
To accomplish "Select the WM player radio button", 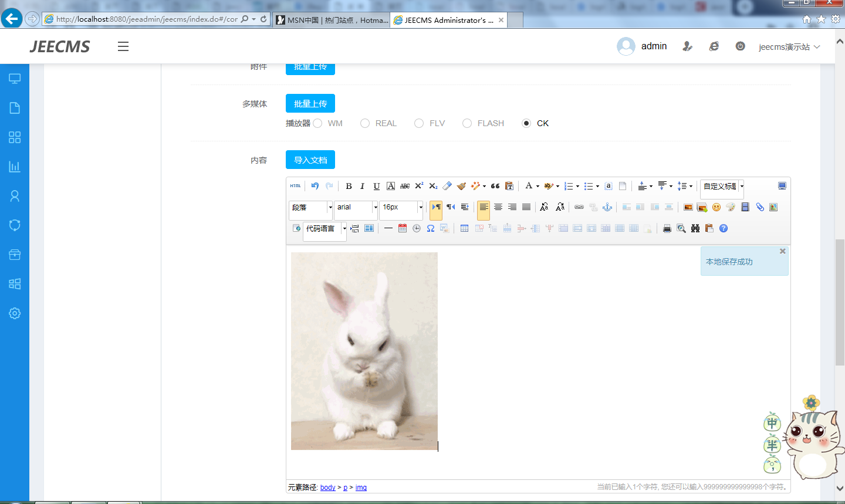I will coord(317,123).
